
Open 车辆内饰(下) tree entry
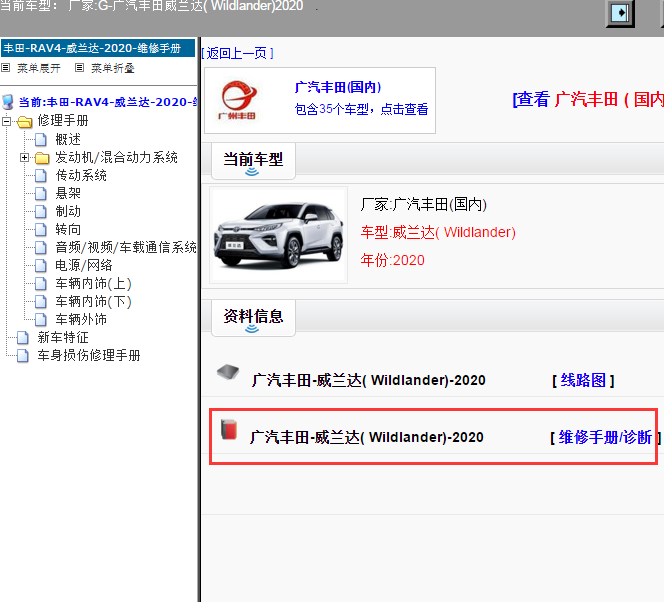[93, 301]
